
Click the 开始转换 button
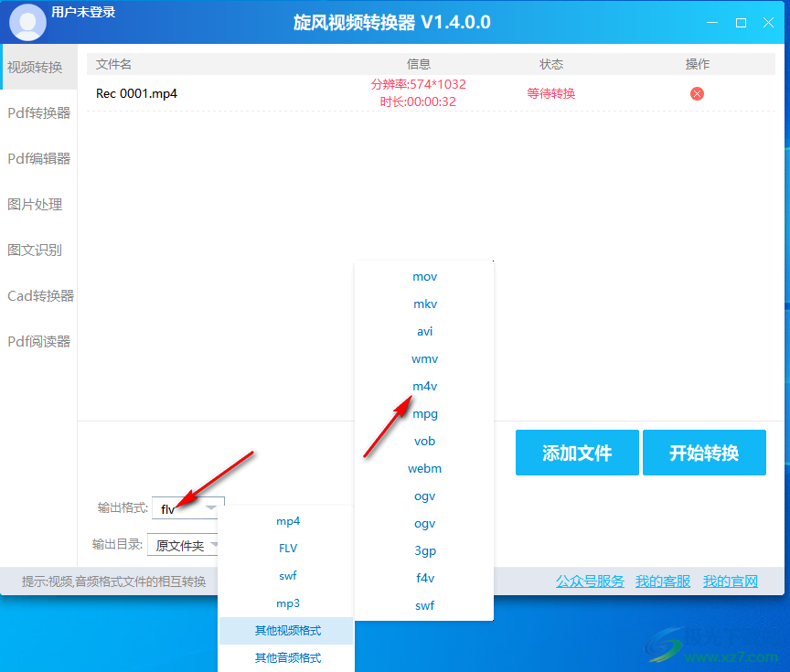(704, 453)
